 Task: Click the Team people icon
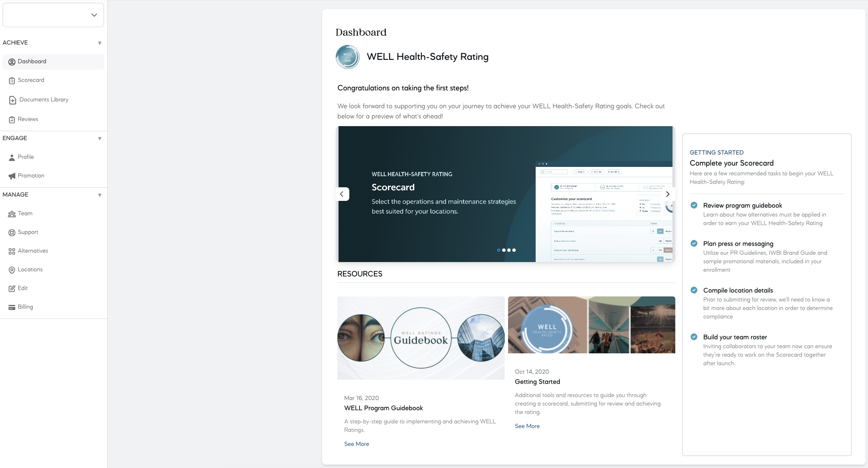(x=12, y=214)
